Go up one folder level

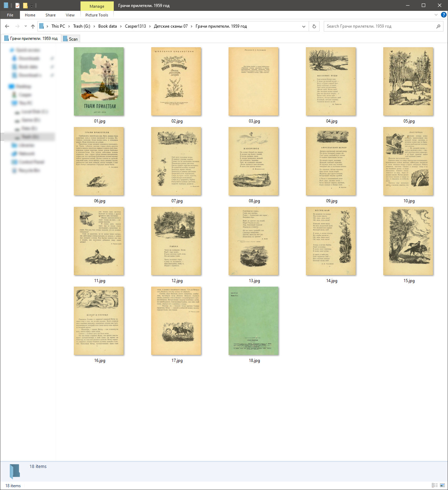point(33,26)
